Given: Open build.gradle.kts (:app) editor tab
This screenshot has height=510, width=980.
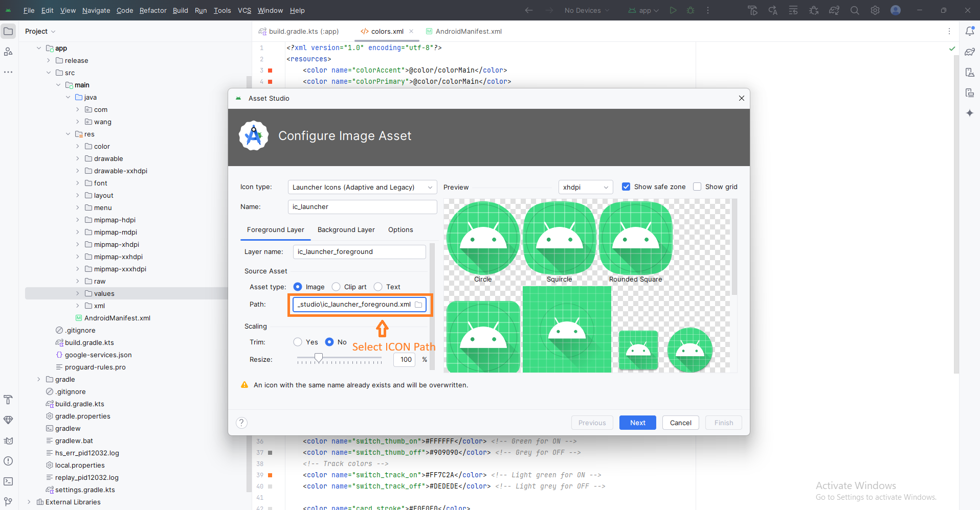Looking at the screenshot, I should pos(299,31).
